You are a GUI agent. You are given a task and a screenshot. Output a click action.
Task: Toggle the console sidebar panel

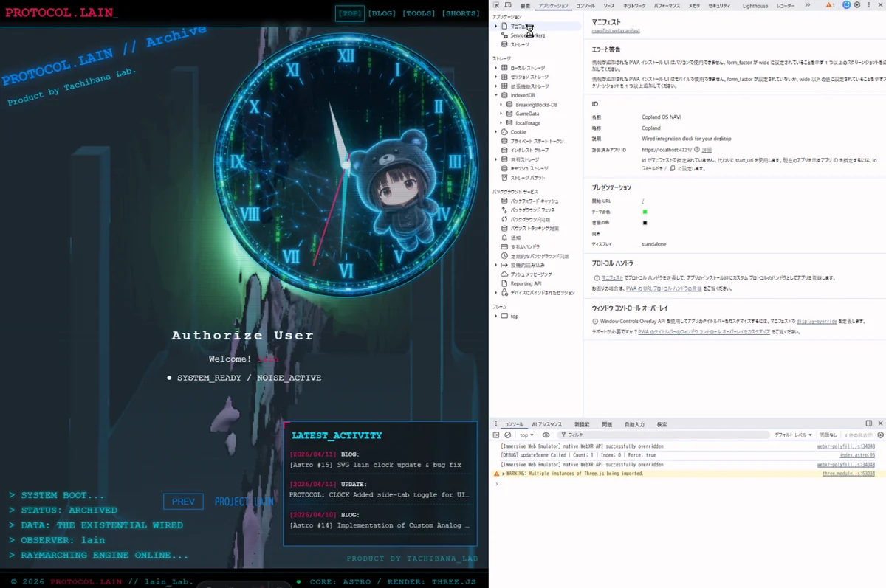[x=496, y=435]
